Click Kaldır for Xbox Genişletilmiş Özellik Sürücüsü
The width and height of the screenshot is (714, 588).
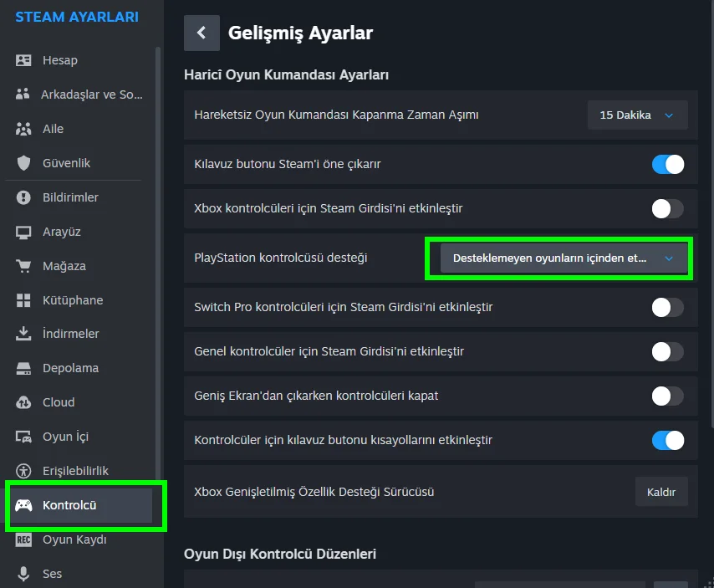point(661,492)
